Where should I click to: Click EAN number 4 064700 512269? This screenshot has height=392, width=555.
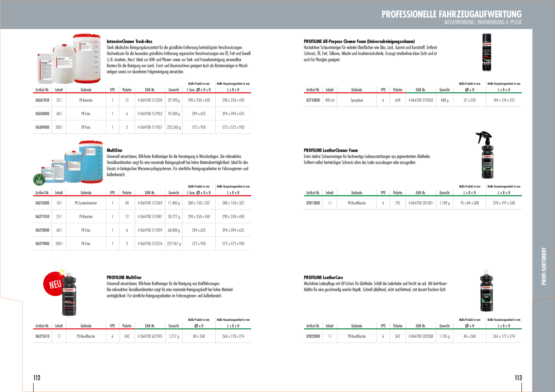pyautogui.click(x=150, y=203)
